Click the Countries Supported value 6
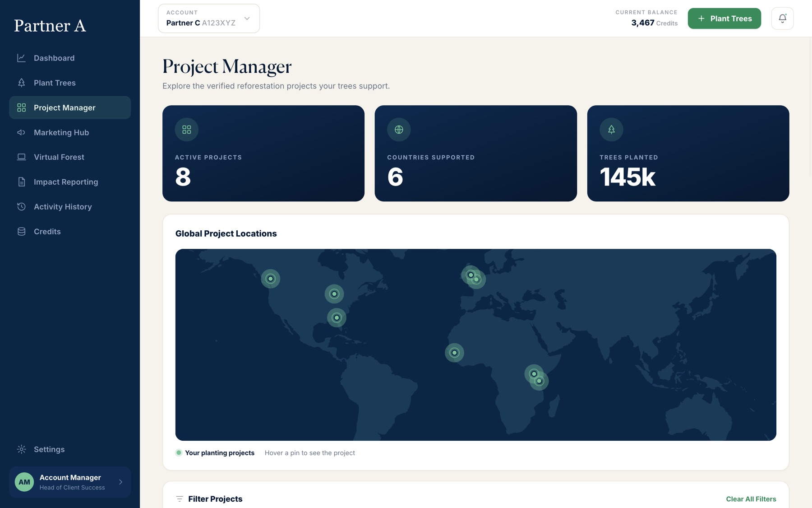Viewport: 812px width, 508px height. [395, 177]
